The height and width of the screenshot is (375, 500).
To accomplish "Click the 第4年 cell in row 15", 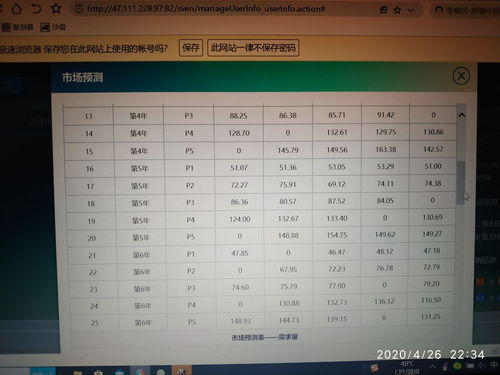I will 139,151.
